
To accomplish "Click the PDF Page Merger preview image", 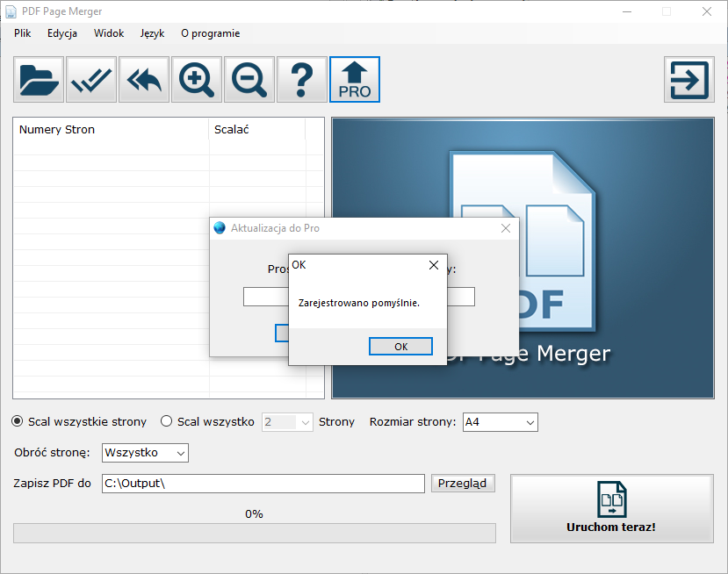I will tap(523, 258).
